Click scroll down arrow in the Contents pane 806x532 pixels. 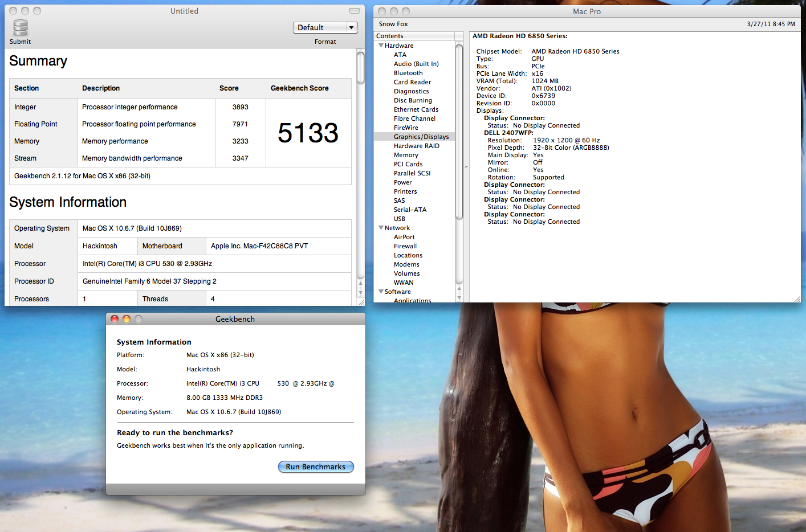[459, 297]
